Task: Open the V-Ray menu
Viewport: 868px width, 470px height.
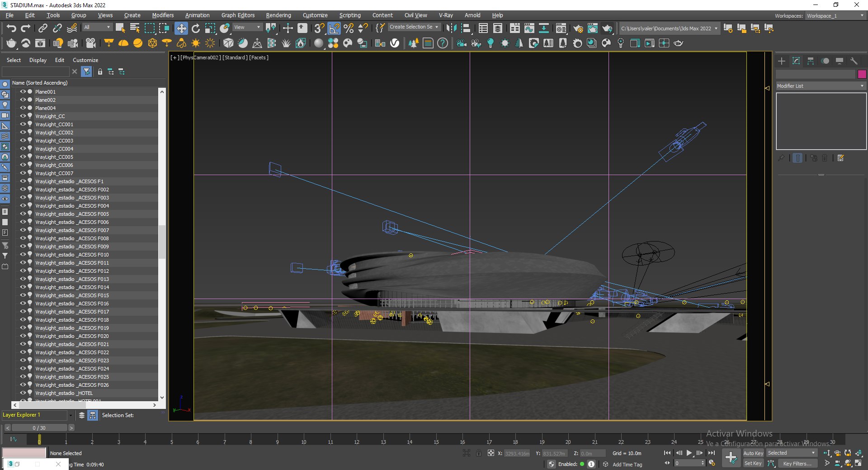Action: click(x=446, y=15)
